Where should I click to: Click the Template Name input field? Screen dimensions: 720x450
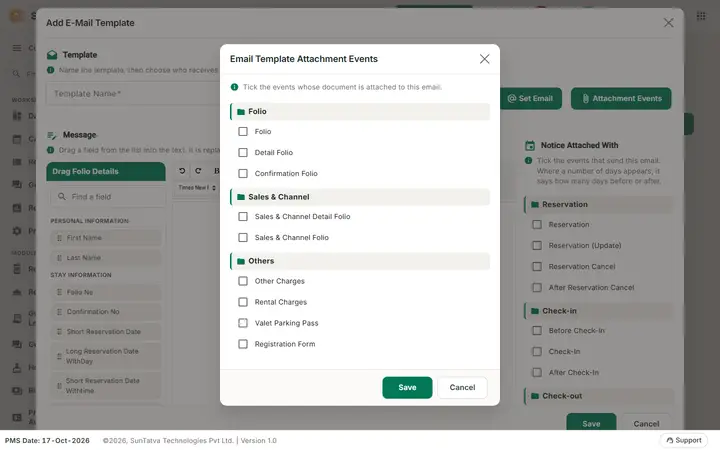tap(133, 94)
